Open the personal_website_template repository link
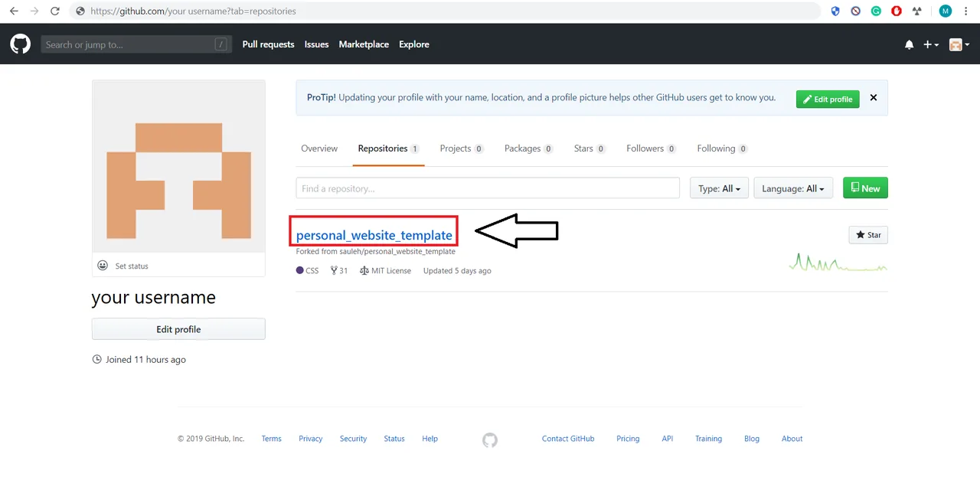The image size is (980, 503). click(374, 235)
